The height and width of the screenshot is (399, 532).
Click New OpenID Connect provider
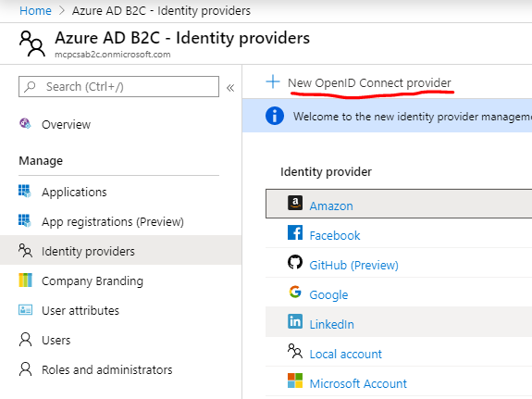click(369, 83)
